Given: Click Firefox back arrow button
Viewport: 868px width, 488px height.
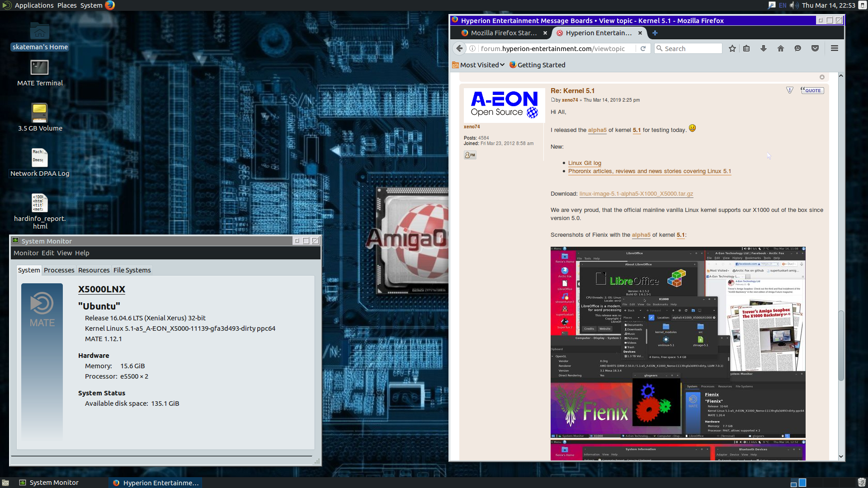Looking at the screenshot, I should click(459, 48).
